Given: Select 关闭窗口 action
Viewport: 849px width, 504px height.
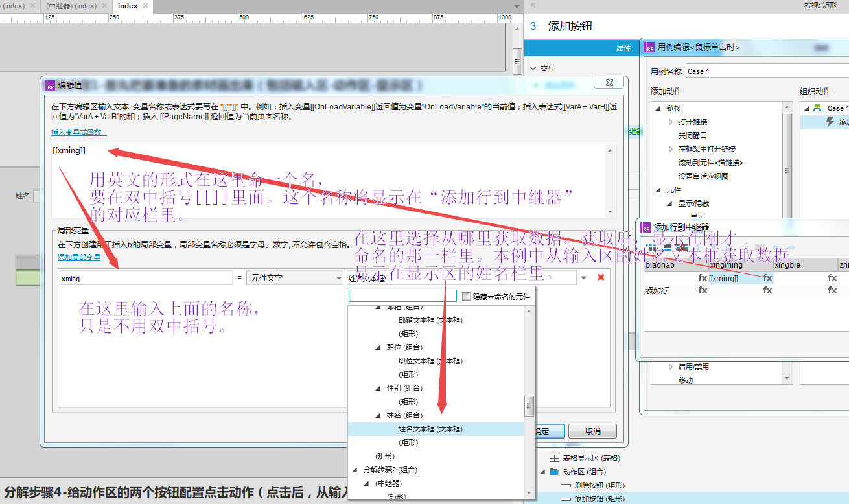Looking at the screenshot, I should coord(693,135).
